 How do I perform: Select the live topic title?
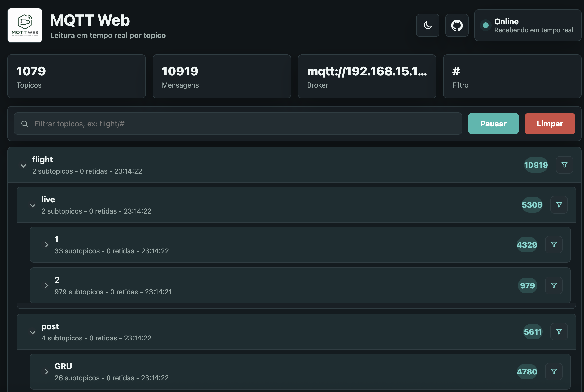point(48,199)
